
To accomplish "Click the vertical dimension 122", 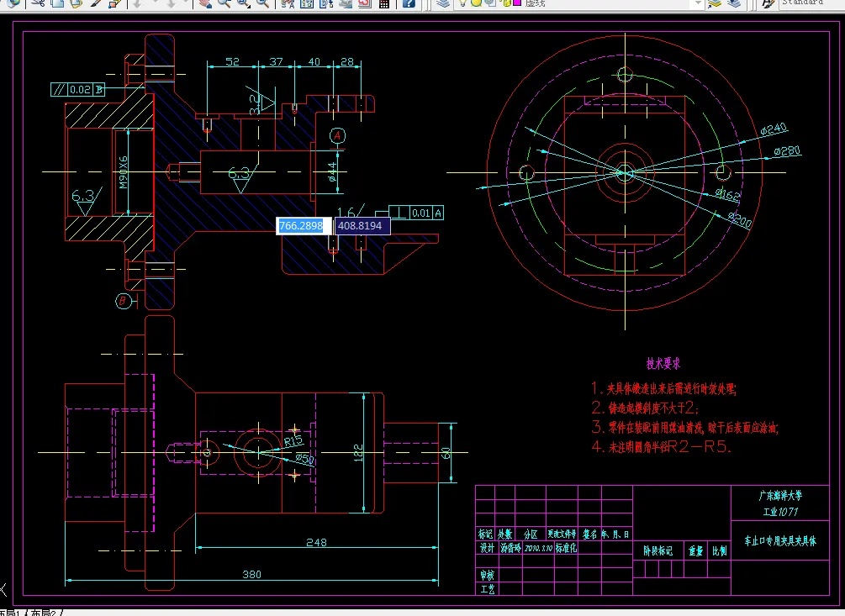I will point(358,452).
